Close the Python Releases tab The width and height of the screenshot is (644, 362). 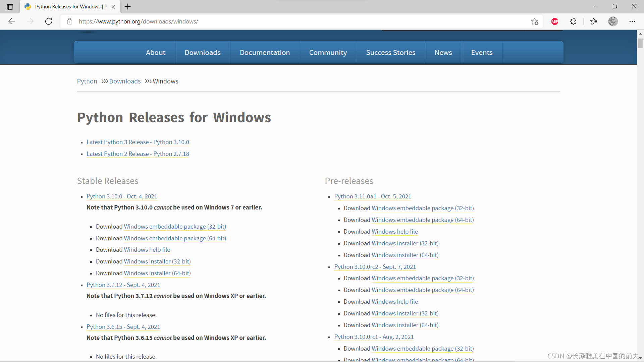coord(113,7)
